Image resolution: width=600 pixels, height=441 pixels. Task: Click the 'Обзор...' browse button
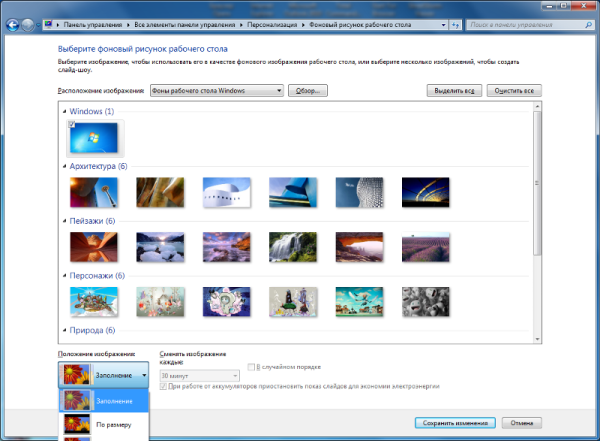point(308,91)
